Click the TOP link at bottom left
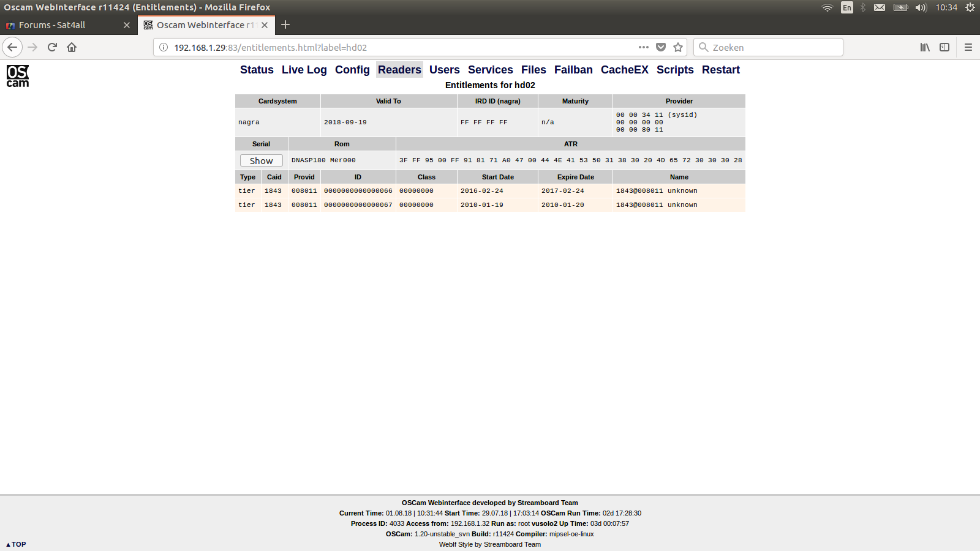Screen dimensions: 980x551 click(x=17, y=544)
